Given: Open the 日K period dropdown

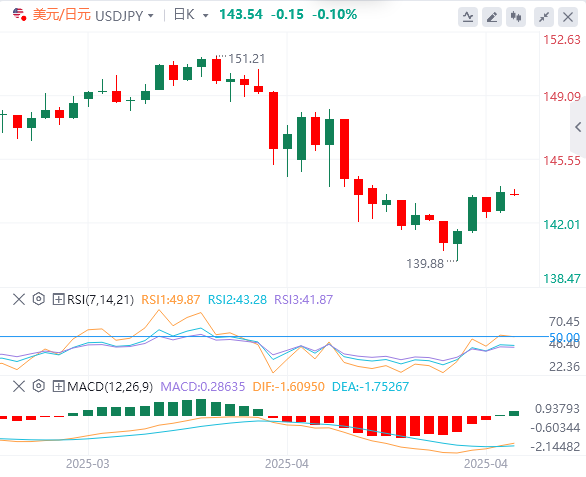Looking at the screenshot, I should (x=205, y=16).
